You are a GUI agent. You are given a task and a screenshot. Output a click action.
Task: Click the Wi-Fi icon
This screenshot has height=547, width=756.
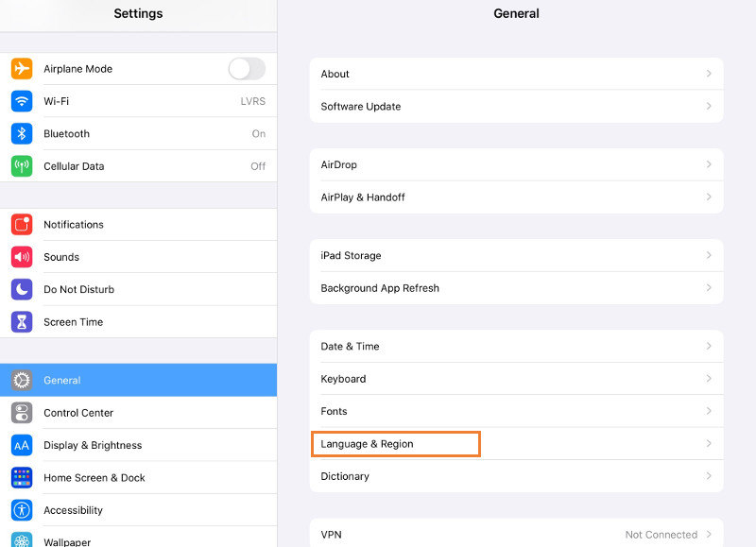click(x=24, y=101)
